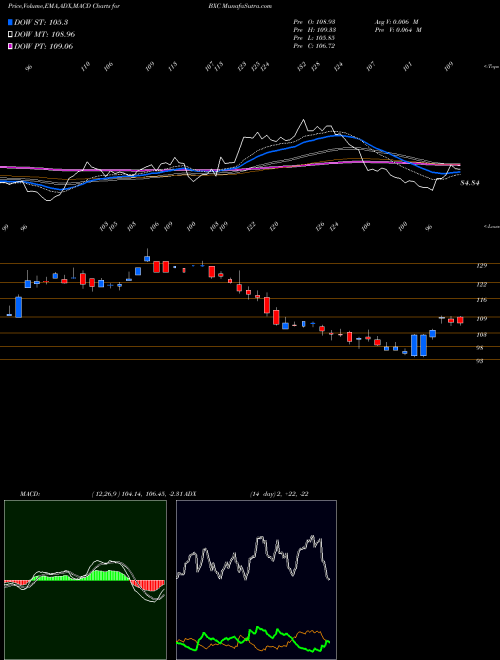Viewport: 500px width, 660px height.
Task: Select the 'DOW PT: 109.06' legend label
Action: 43,46
